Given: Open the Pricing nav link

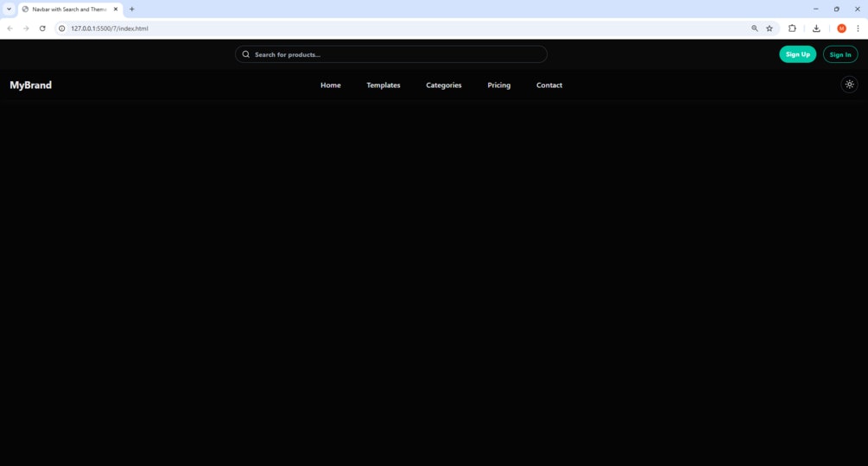Looking at the screenshot, I should pyautogui.click(x=498, y=85).
